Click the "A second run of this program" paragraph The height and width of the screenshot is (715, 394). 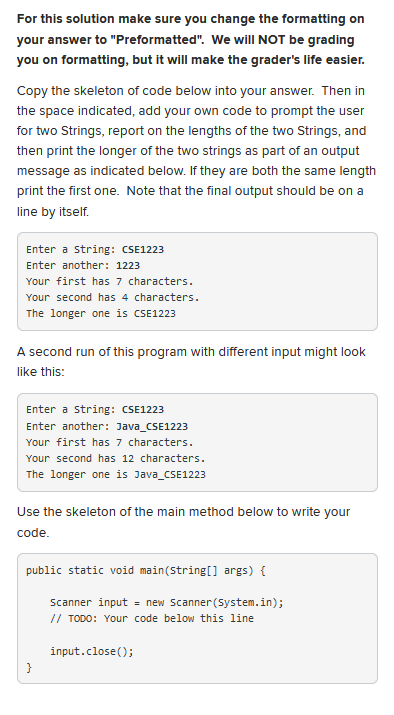click(x=191, y=362)
